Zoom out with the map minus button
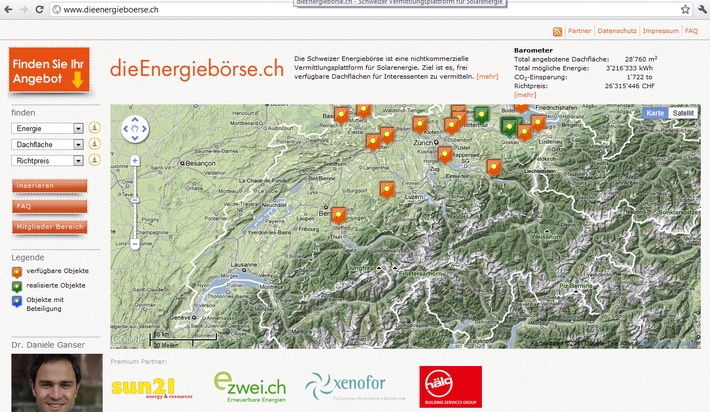 (x=135, y=244)
